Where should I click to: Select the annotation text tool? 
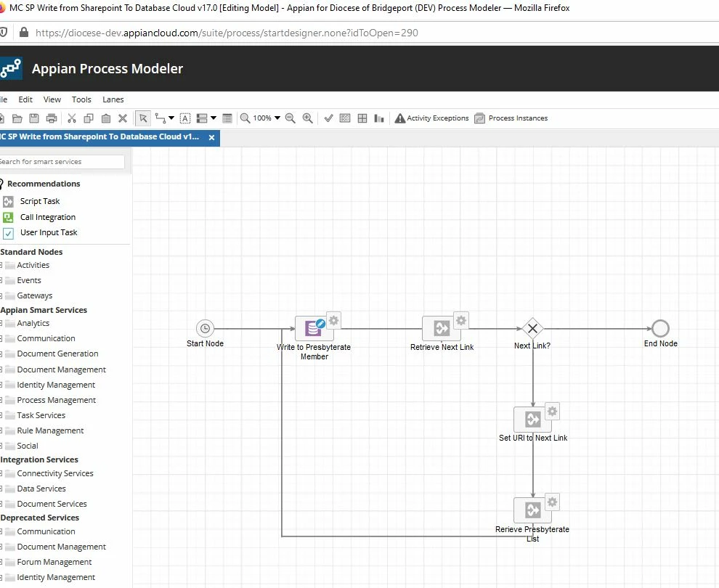184,119
